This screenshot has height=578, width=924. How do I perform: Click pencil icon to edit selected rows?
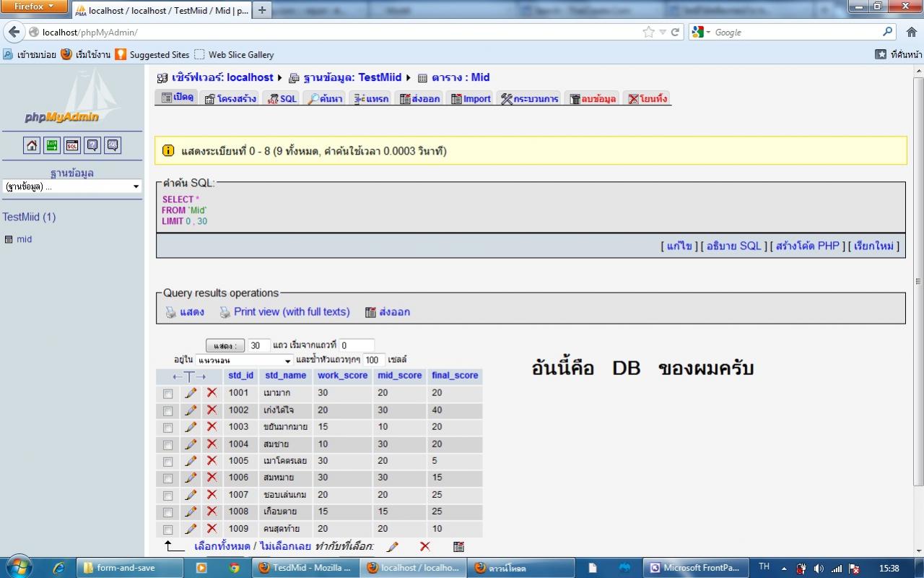[x=393, y=547]
